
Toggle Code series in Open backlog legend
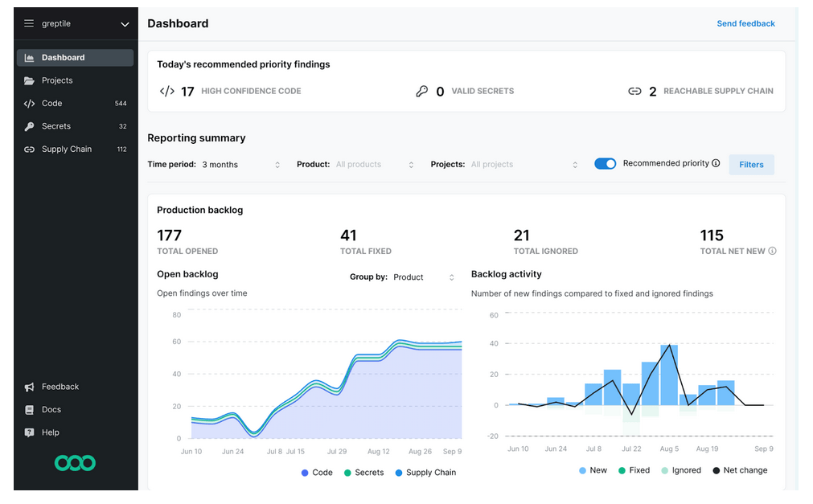point(317,473)
